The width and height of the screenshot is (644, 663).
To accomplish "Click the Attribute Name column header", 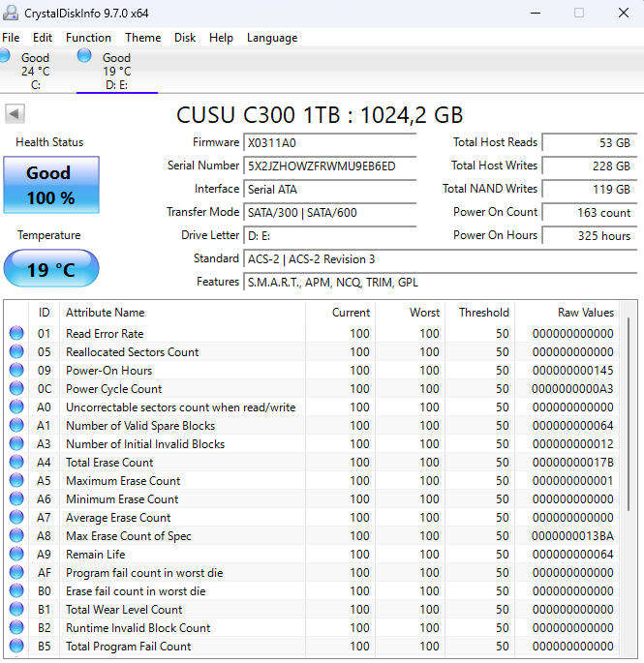I will click(105, 313).
